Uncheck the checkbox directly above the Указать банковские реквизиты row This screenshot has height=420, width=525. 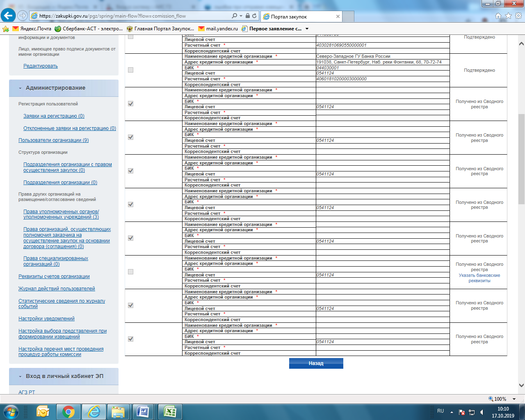(x=131, y=238)
